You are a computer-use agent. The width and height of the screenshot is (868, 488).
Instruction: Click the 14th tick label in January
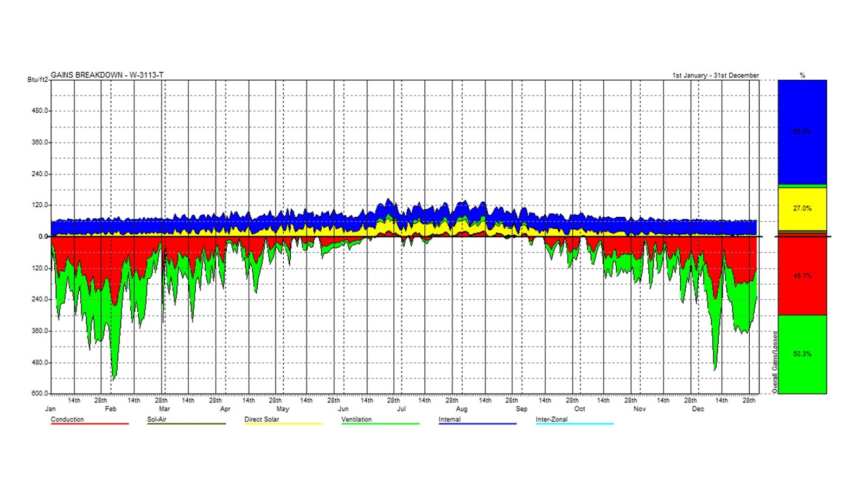[x=74, y=401]
